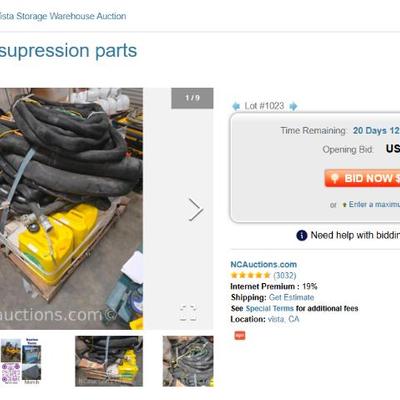Go to previous lot using left arrow

(236, 106)
